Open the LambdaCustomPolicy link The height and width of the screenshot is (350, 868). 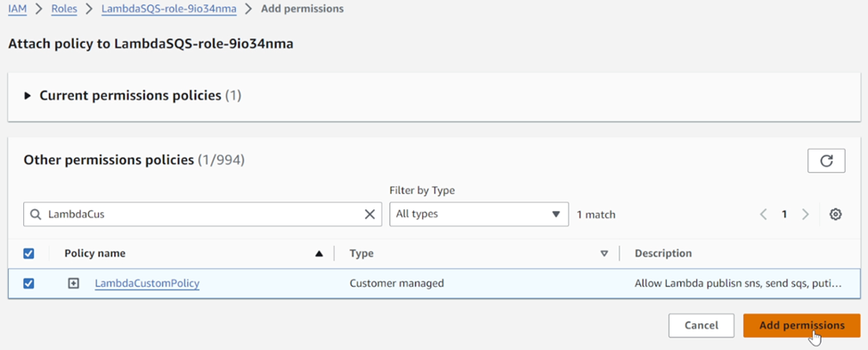[x=147, y=283]
